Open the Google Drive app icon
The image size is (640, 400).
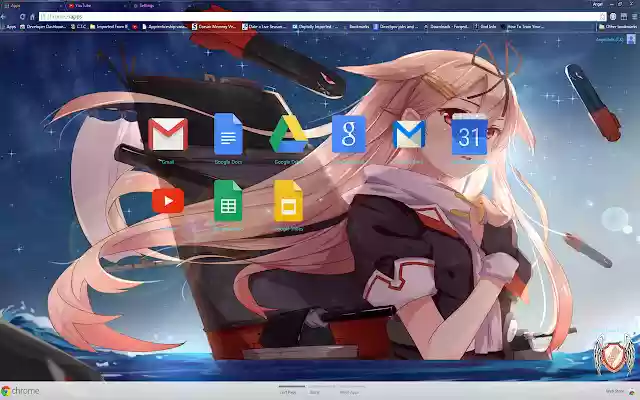point(289,134)
